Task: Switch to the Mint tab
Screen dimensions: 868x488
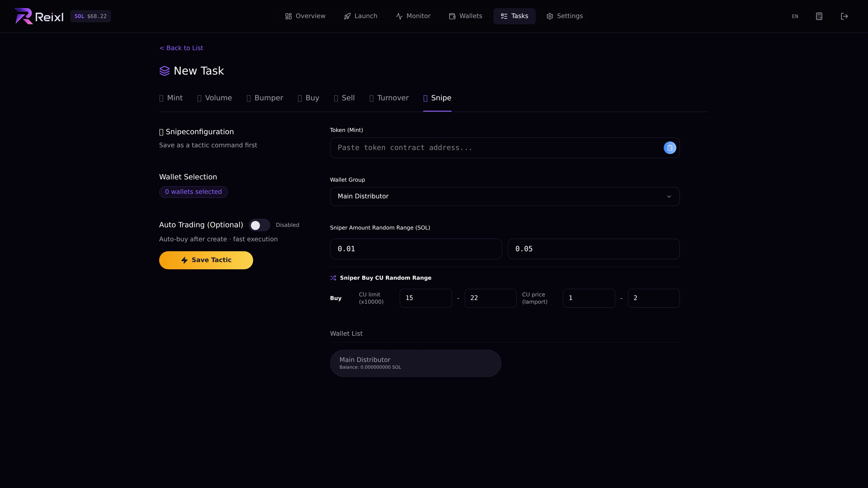Action: tap(171, 98)
